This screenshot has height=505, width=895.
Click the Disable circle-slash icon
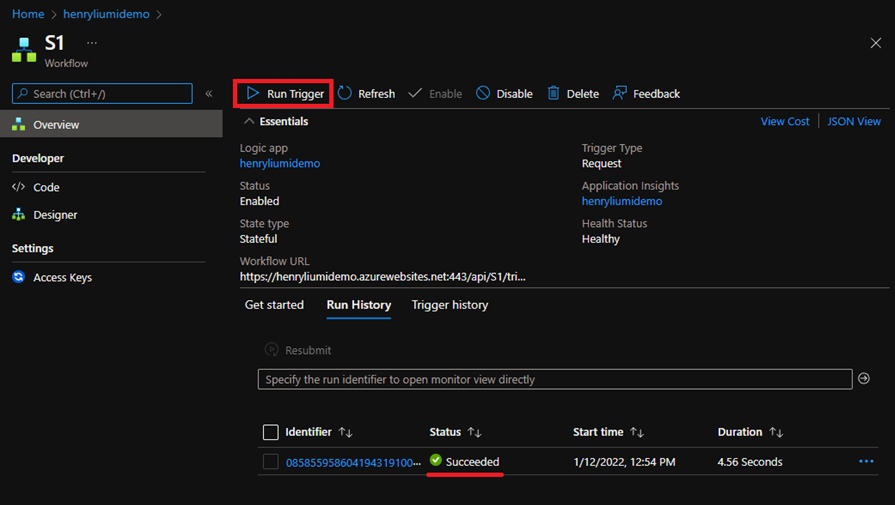483,93
